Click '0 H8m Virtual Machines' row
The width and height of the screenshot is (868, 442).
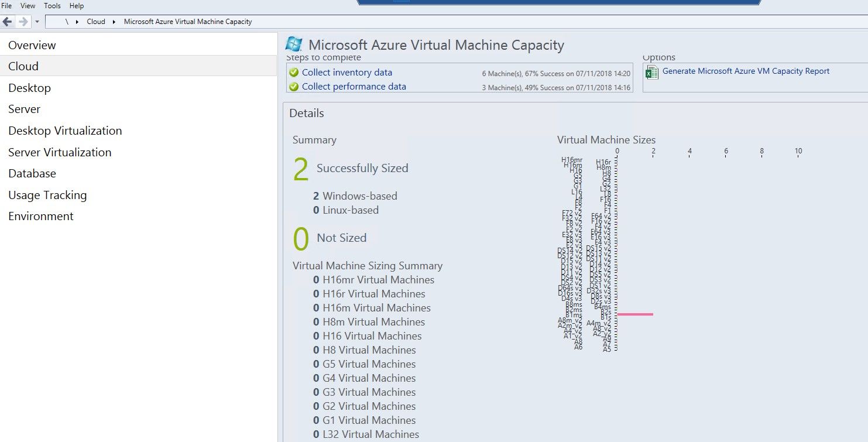[369, 322]
